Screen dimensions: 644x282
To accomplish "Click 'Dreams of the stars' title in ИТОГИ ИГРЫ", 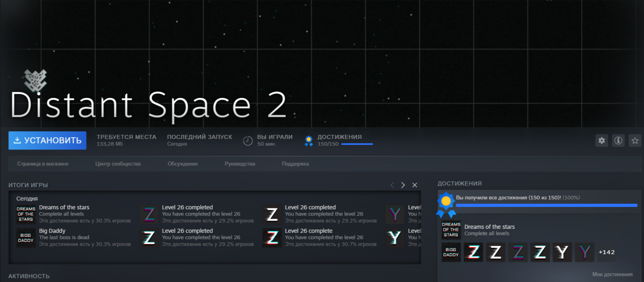I will click(64, 207).
